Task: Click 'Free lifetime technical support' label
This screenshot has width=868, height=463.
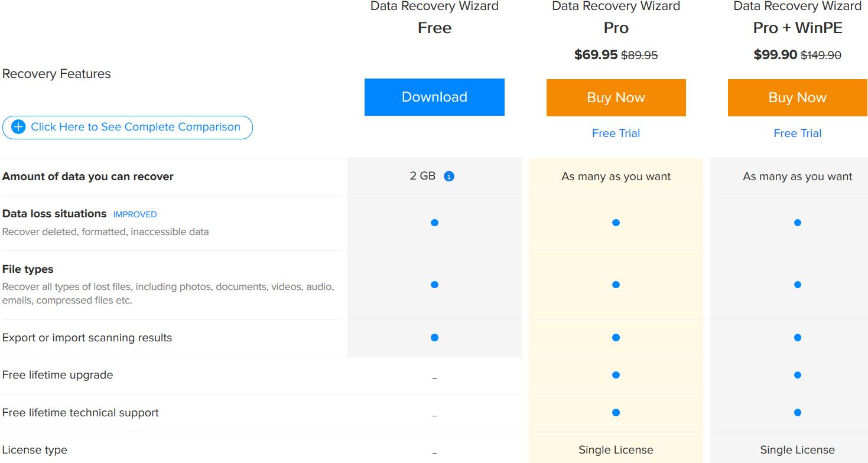Action: click(x=81, y=413)
